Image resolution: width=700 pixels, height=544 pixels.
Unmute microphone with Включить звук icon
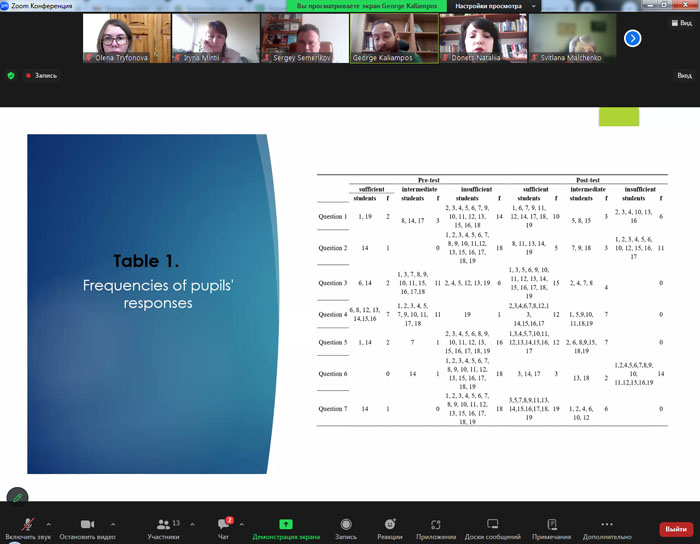(27, 524)
